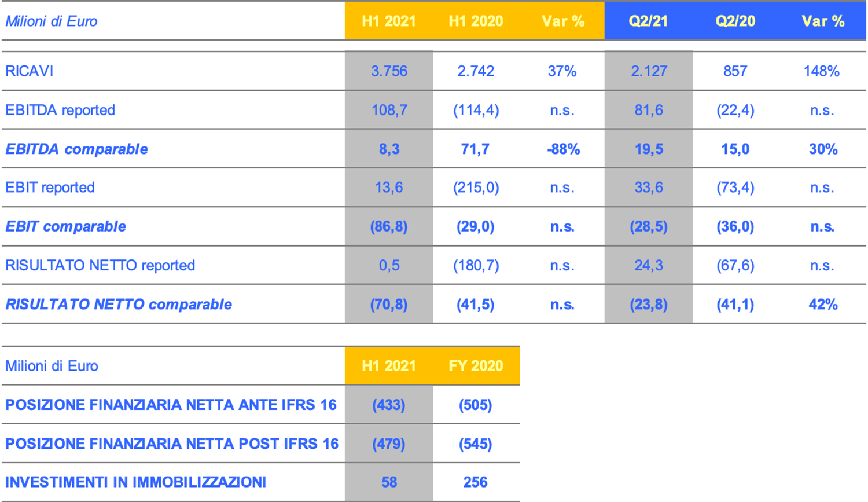Click the H1 2021 column header
Image resolution: width=868 pixels, height=502 pixels.
coord(389,21)
